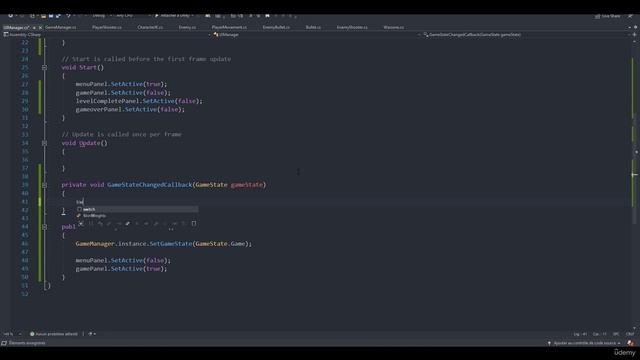The width and height of the screenshot is (640, 360).
Task: Open the CharacterIK.cs tab
Action: pyautogui.click(x=150, y=27)
